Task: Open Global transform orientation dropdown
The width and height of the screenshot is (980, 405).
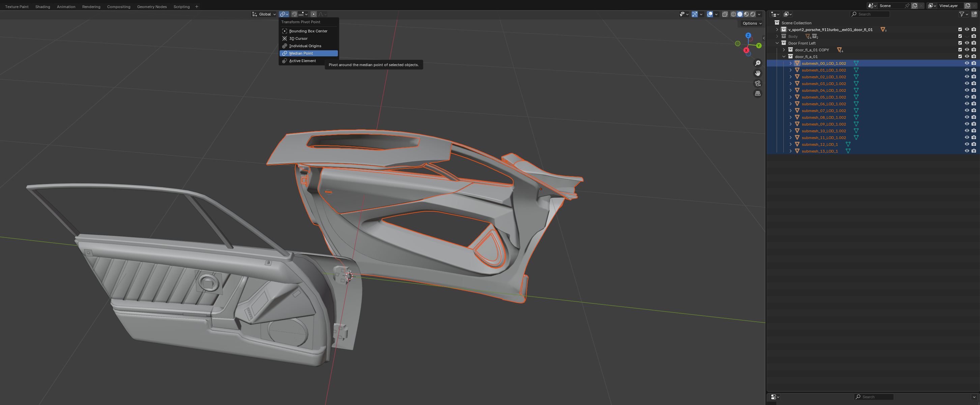Action: click(x=264, y=14)
